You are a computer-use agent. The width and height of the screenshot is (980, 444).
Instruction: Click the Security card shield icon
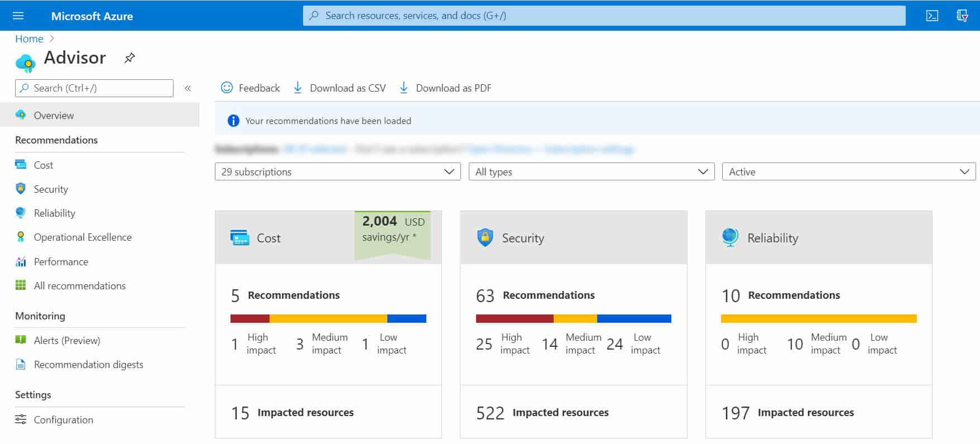(x=485, y=237)
